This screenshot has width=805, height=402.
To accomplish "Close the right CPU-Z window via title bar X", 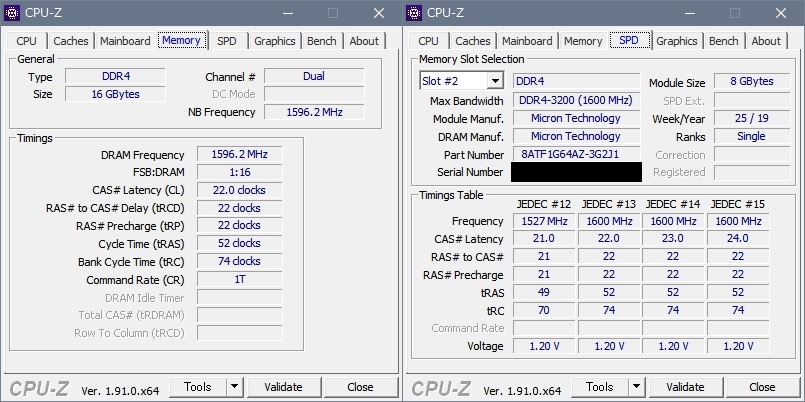I will coord(781,13).
